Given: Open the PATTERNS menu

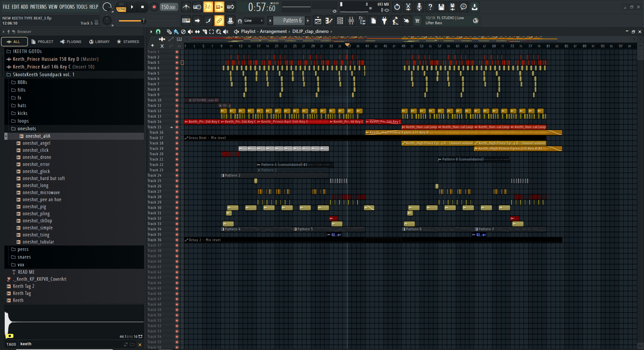Looking at the screenshot, I should click(x=39, y=7).
